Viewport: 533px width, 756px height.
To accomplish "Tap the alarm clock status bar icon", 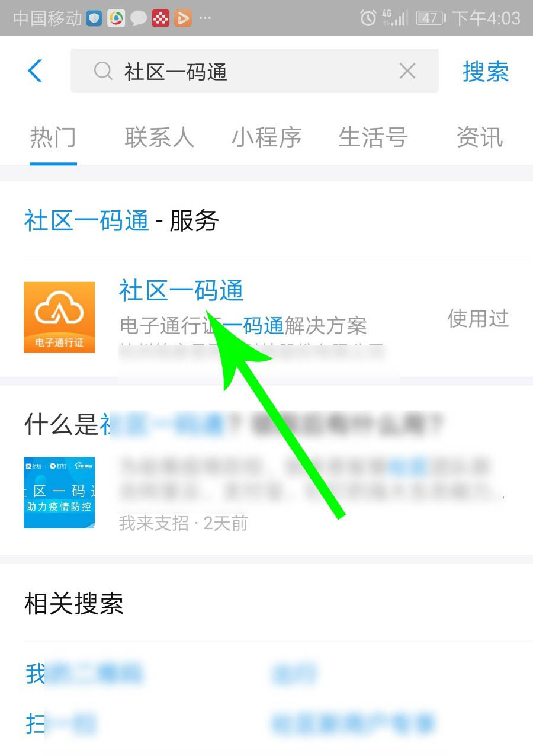I will [x=368, y=18].
